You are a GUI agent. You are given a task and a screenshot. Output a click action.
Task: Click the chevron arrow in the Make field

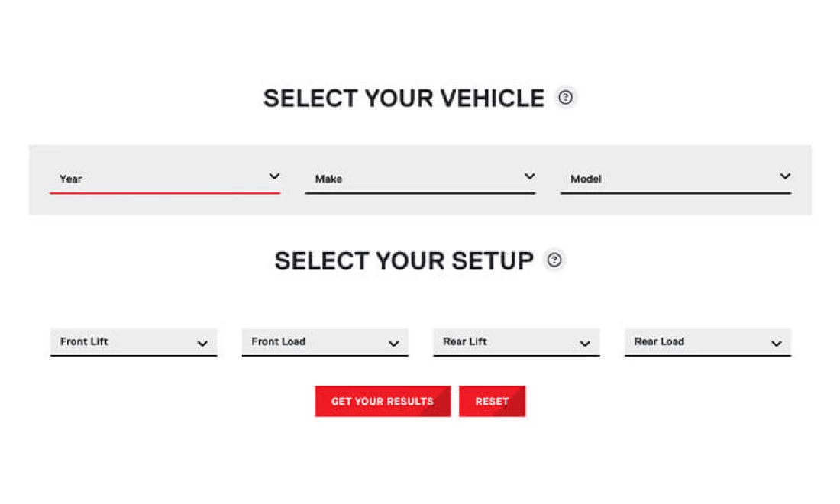529,177
